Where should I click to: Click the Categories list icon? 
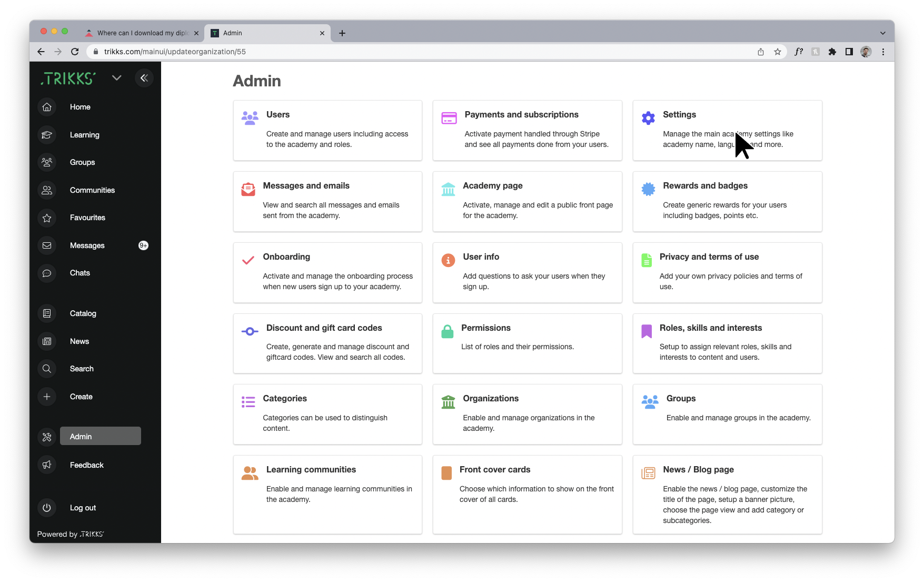click(x=248, y=402)
